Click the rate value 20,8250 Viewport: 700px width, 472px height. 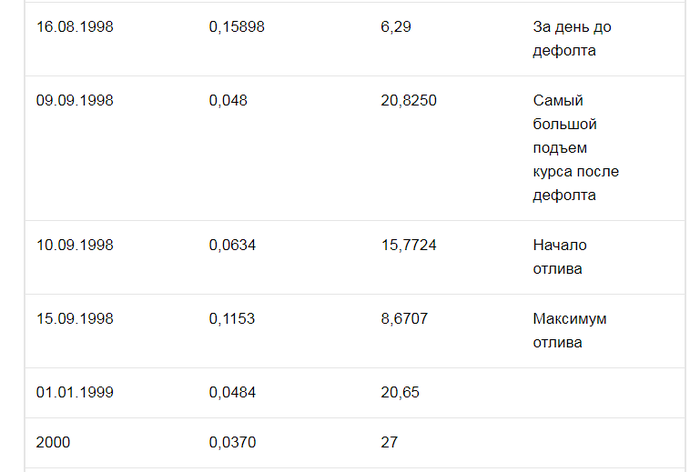point(408,100)
